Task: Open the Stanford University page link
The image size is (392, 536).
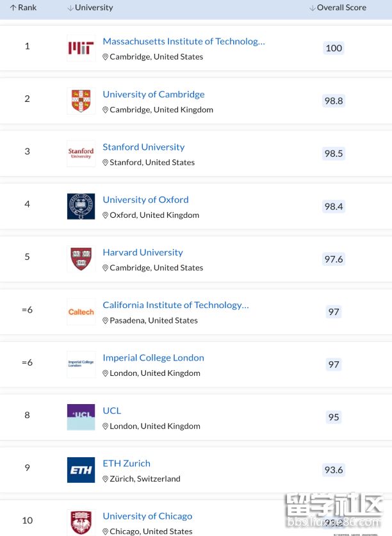Action: tap(143, 147)
